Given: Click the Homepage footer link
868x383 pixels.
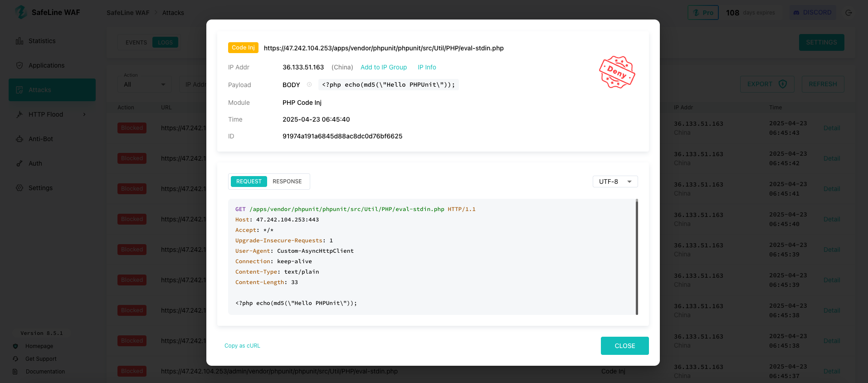Looking at the screenshot, I should (x=39, y=346).
